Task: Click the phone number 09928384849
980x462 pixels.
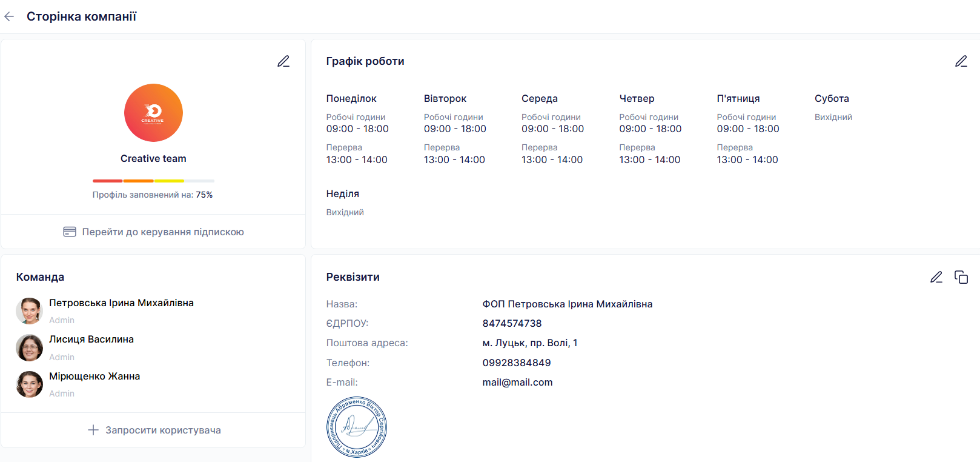Action: (517, 363)
